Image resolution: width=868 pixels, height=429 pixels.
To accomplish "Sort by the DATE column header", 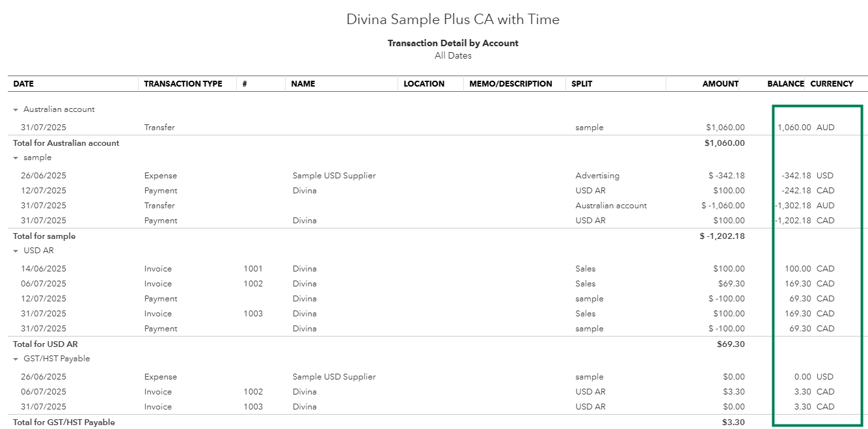I will click(23, 84).
